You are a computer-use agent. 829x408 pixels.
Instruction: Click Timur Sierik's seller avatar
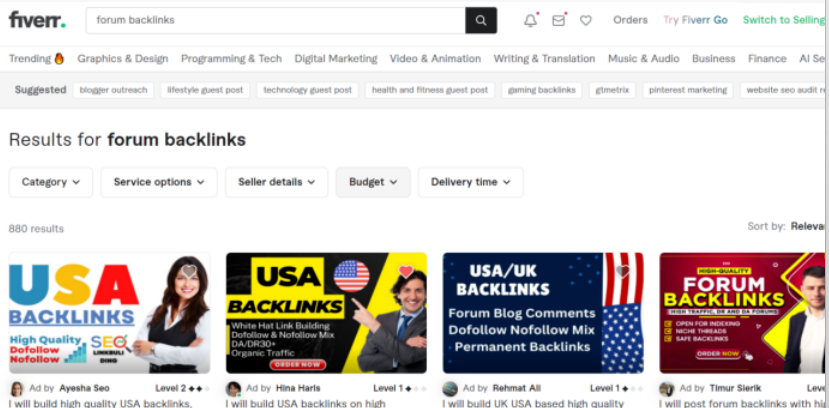coord(667,388)
